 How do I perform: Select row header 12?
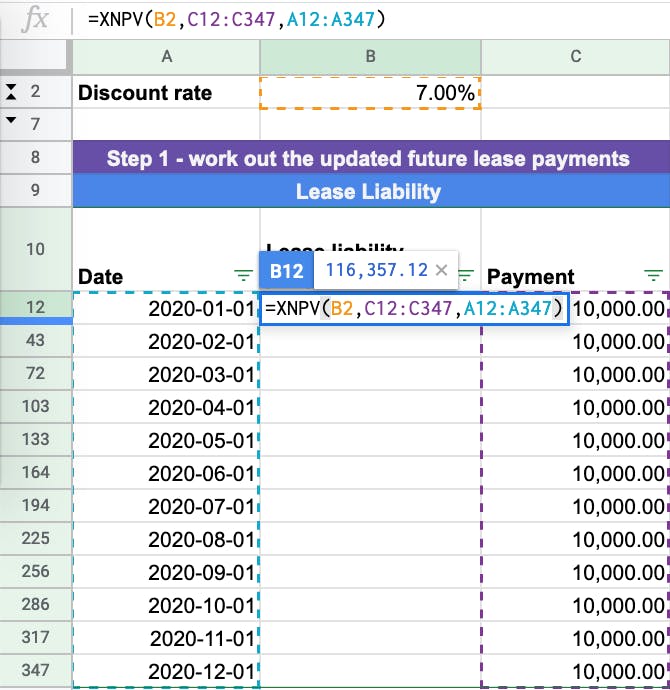[36, 307]
